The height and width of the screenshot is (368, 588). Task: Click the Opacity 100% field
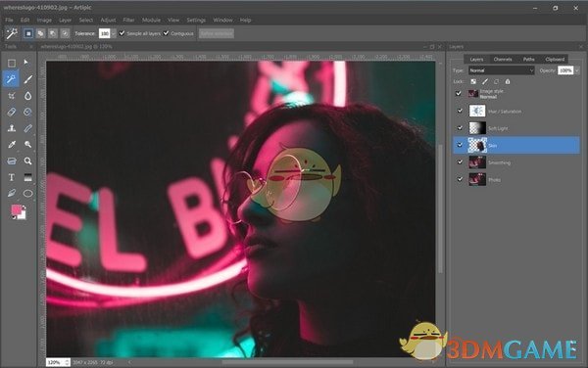(x=565, y=70)
